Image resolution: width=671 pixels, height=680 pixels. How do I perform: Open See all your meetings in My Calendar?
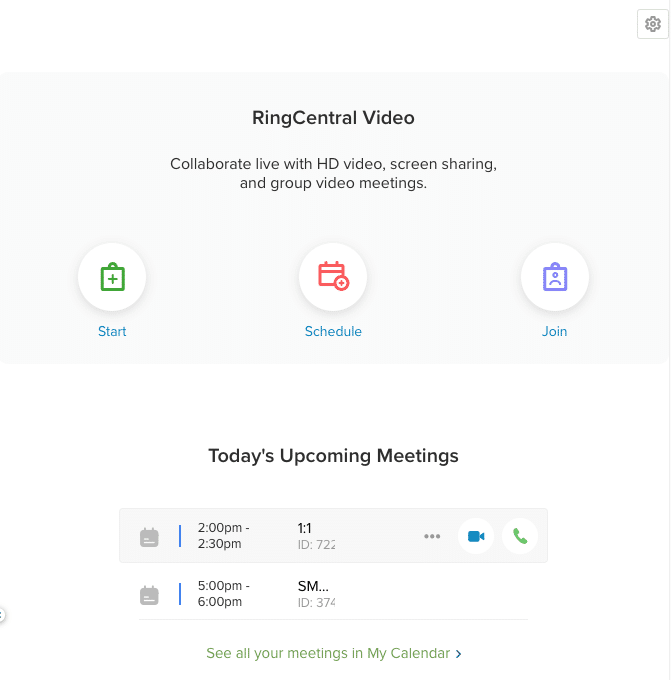coord(328,653)
